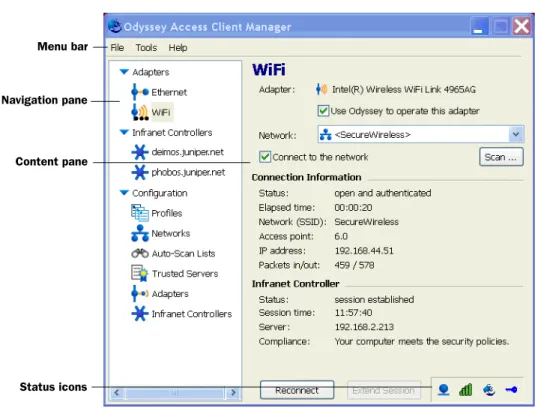Close the Odyssey Access Client Manager window
This screenshot has width=541, height=408.
point(521,26)
